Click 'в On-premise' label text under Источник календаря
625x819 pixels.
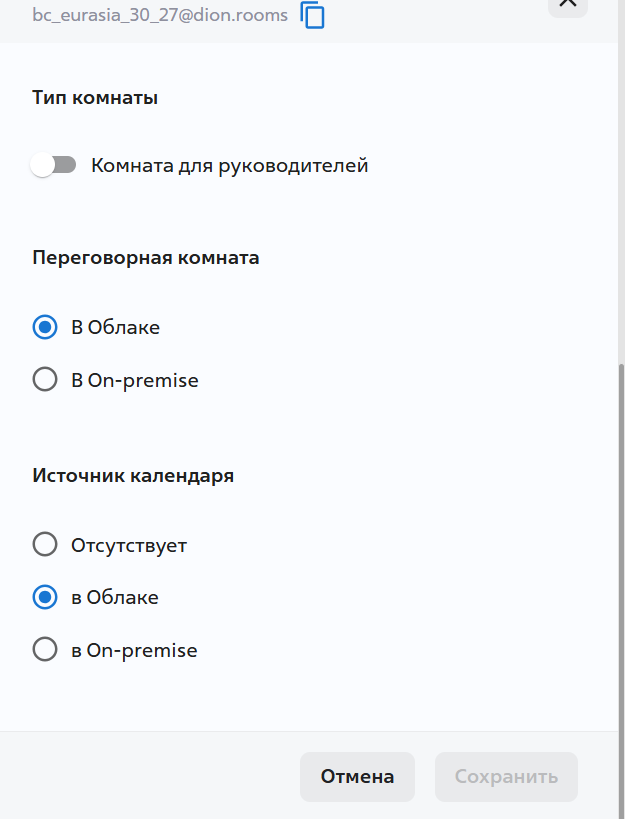[x=134, y=650]
